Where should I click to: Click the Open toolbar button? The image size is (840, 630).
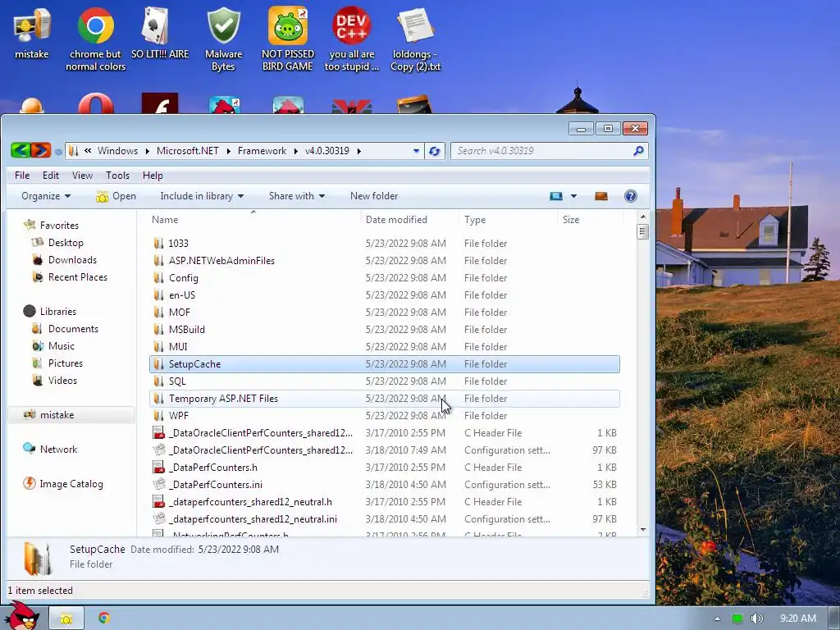(116, 196)
